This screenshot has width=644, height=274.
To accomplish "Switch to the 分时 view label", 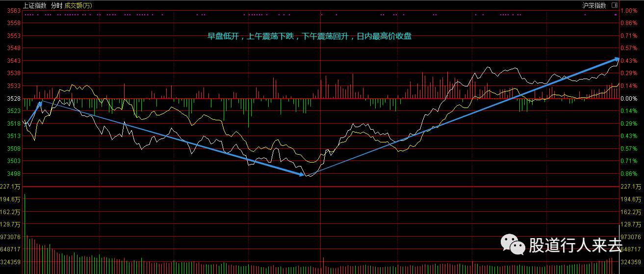I will click(x=56, y=6).
